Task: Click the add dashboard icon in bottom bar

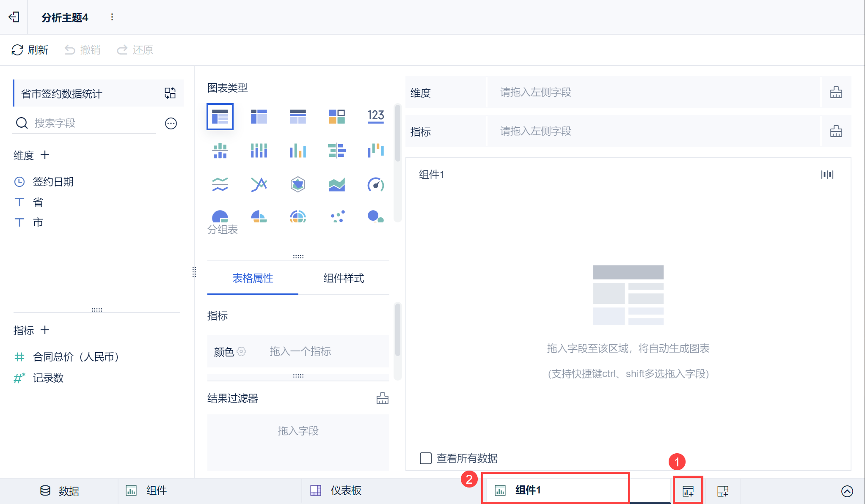Action: pyautogui.click(x=722, y=491)
